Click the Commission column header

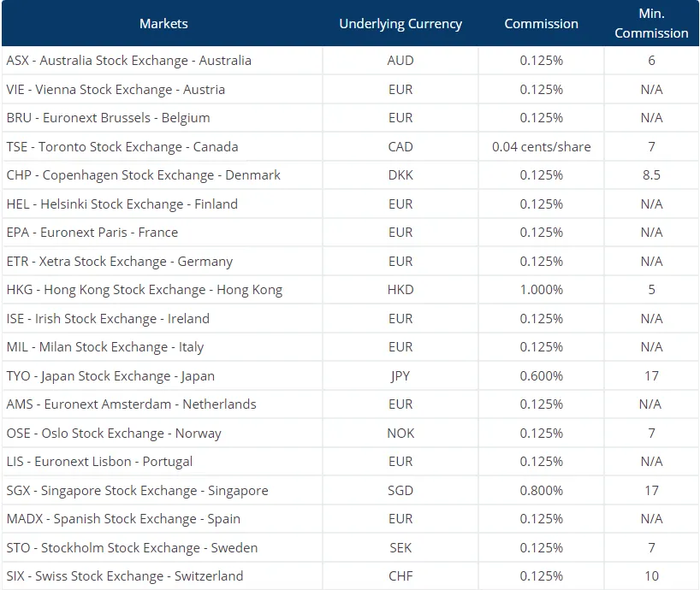click(x=541, y=24)
